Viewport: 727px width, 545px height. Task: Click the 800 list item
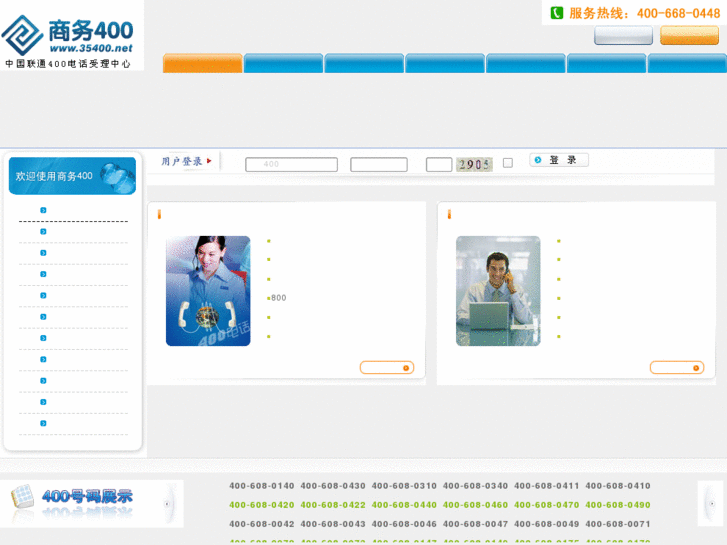(279, 298)
